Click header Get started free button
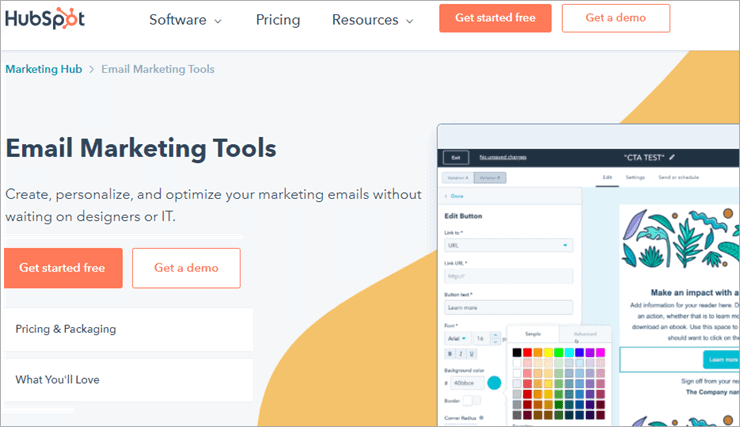Image resolution: width=740 pixels, height=427 pixels. 495,18
